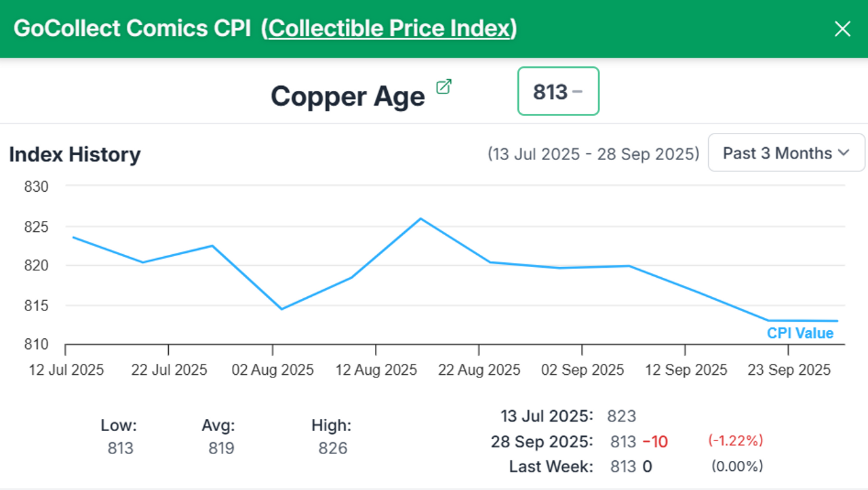The image size is (868, 490).
Task: Click the 22 Aug 2025 axis label
Action: click(479, 370)
